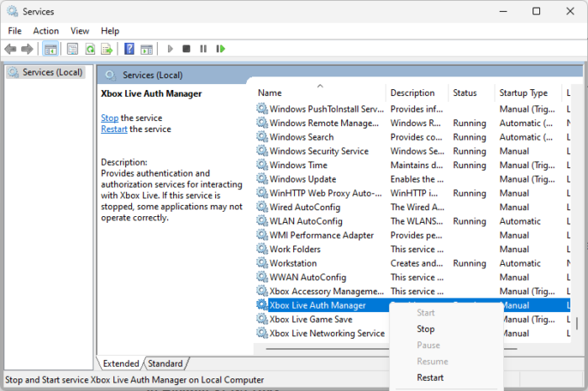This screenshot has height=391, width=588.
Task: Sort services by the Name column header
Action: [270, 92]
